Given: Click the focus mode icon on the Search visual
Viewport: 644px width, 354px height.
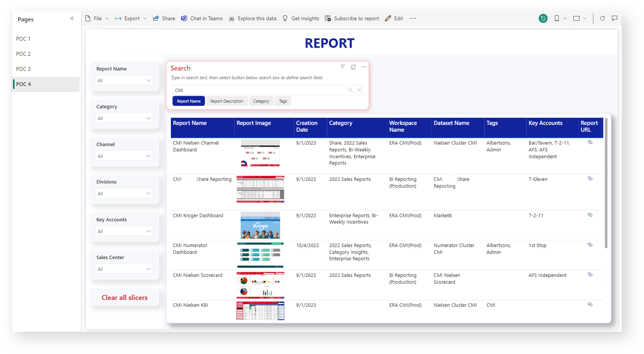Looking at the screenshot, I should [x=353, y=67].
